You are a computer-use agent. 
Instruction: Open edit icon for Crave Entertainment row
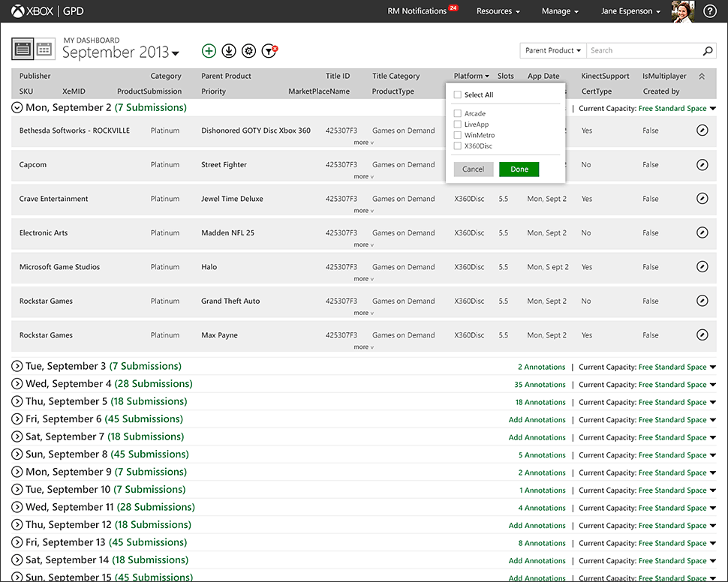(702, 199)
